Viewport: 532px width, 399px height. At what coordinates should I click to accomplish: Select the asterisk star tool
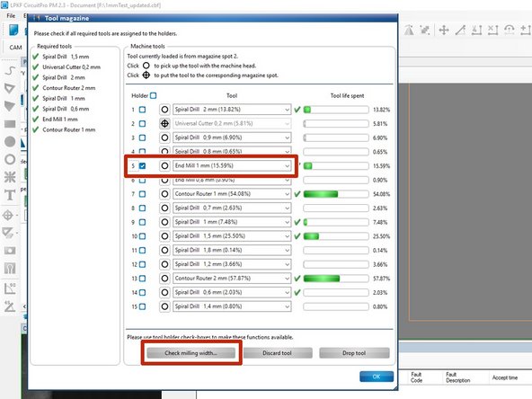point(10,177)
